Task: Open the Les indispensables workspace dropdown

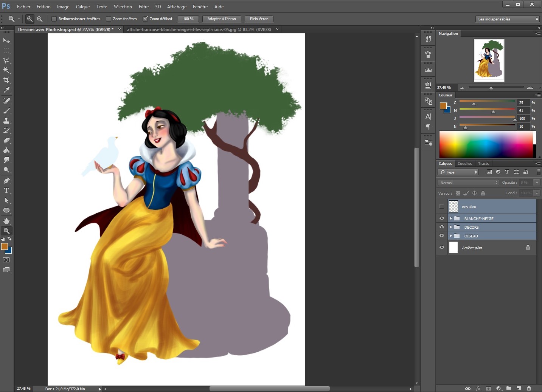Action: (507, 19)
